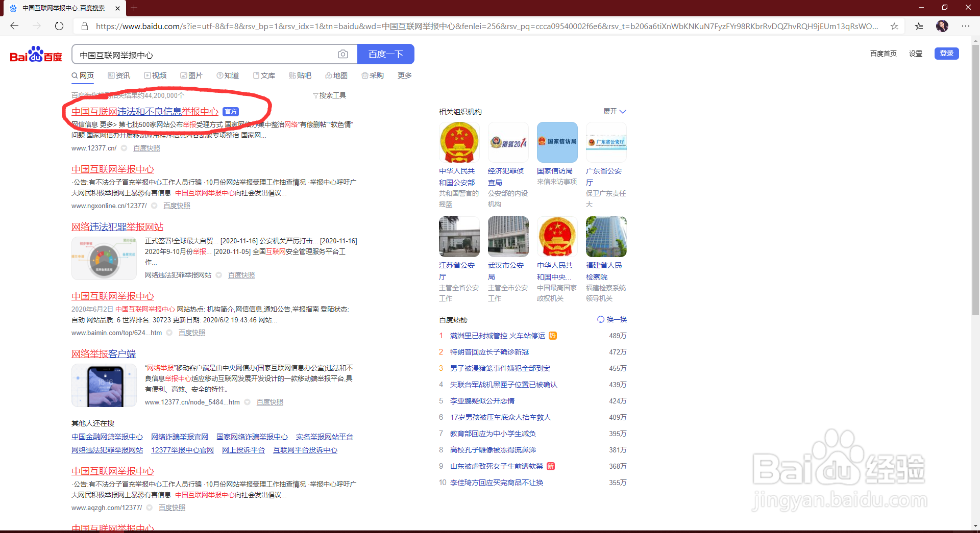Open the favorites list icon
980x533 pixels.
pyautogui.click(x=919, y=26)
